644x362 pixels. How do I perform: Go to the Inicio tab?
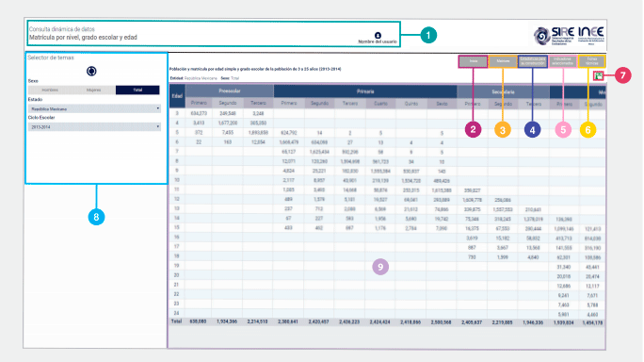[x=474, y=61]
